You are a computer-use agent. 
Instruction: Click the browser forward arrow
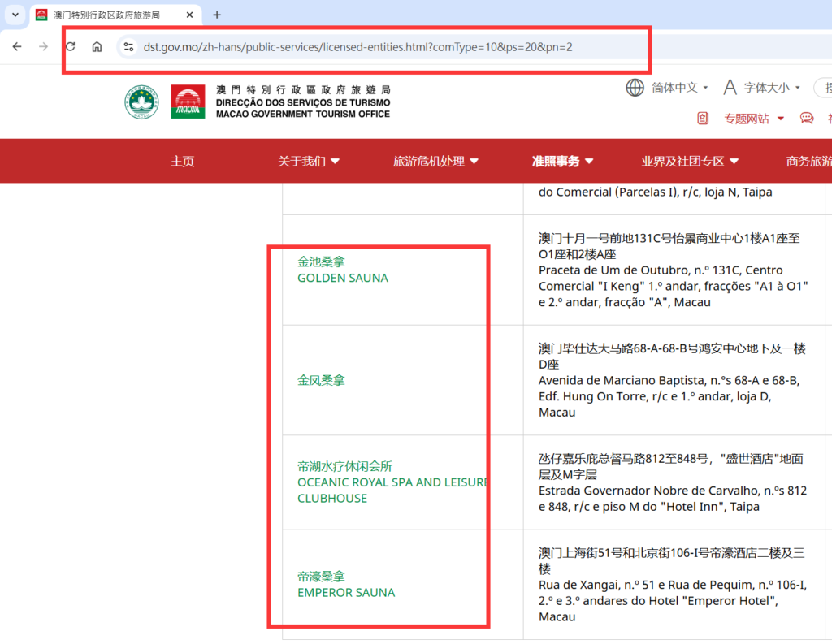[44, 46]
